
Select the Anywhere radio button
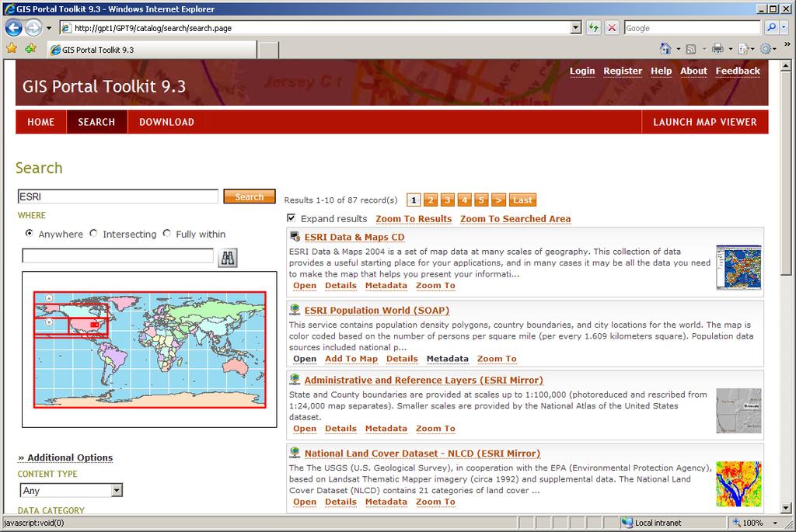pos(29,233)
